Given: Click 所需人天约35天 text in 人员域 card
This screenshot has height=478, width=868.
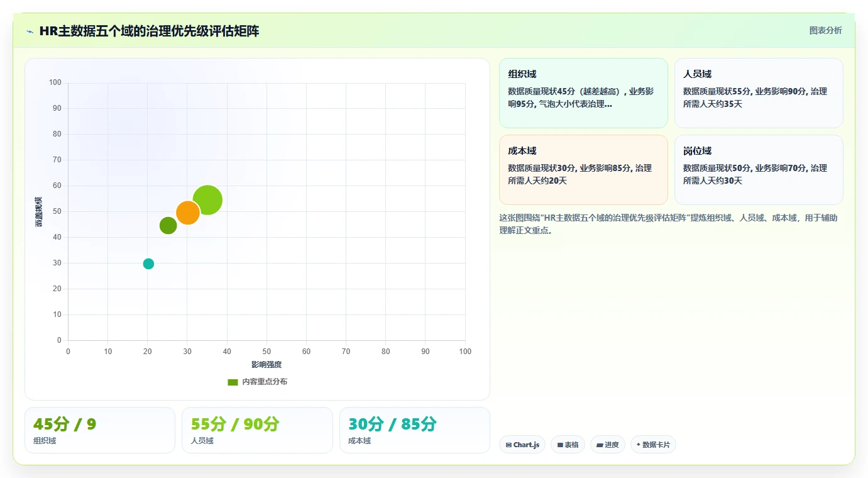Looking at the screenshot, I should click(x=713, y=104).
